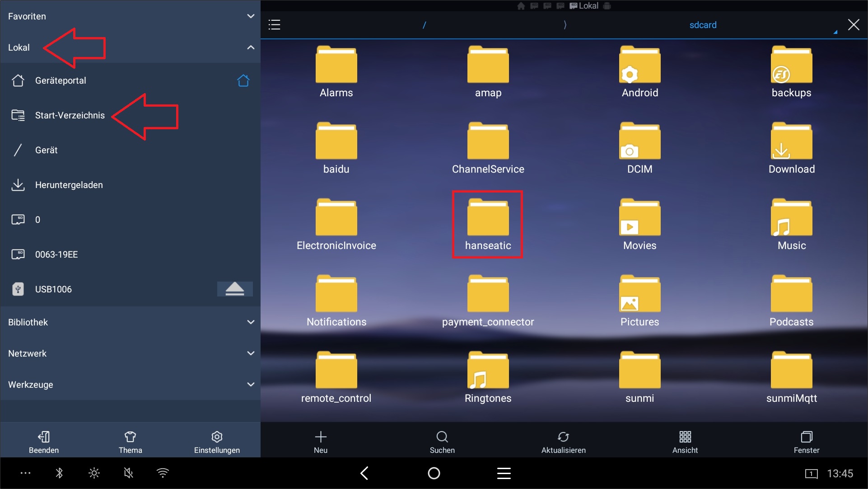The height and width of the screenshot is (489, 868).
Task: Select Geräteportal in the sidebar
Action: [130, 80]
